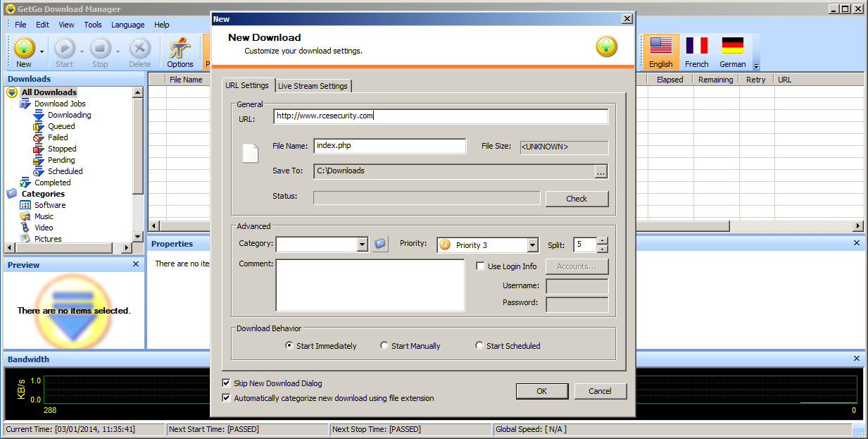Open the File menu

(x=20, y=25)
